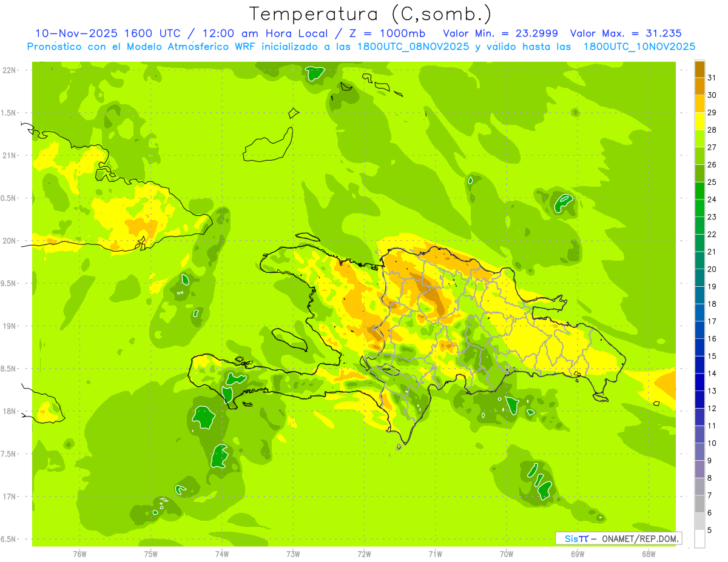Click the 'Valor Max. = 31.235' text

[x=627, y=34]
